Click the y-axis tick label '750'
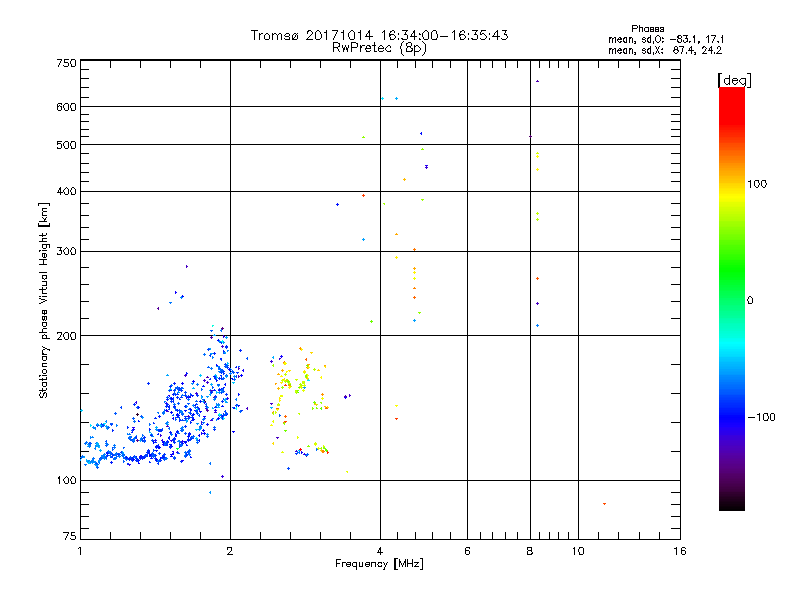This screenshot has width=800, height=600. [66, 63]
